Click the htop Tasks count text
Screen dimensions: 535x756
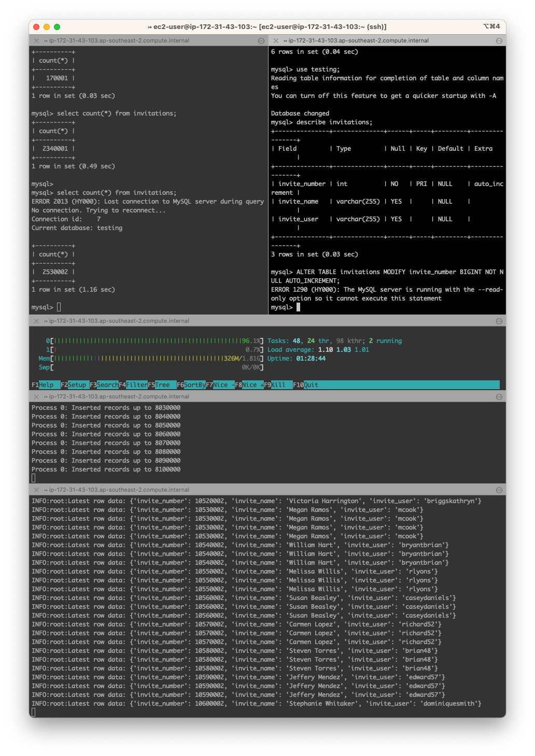(334, 341)
